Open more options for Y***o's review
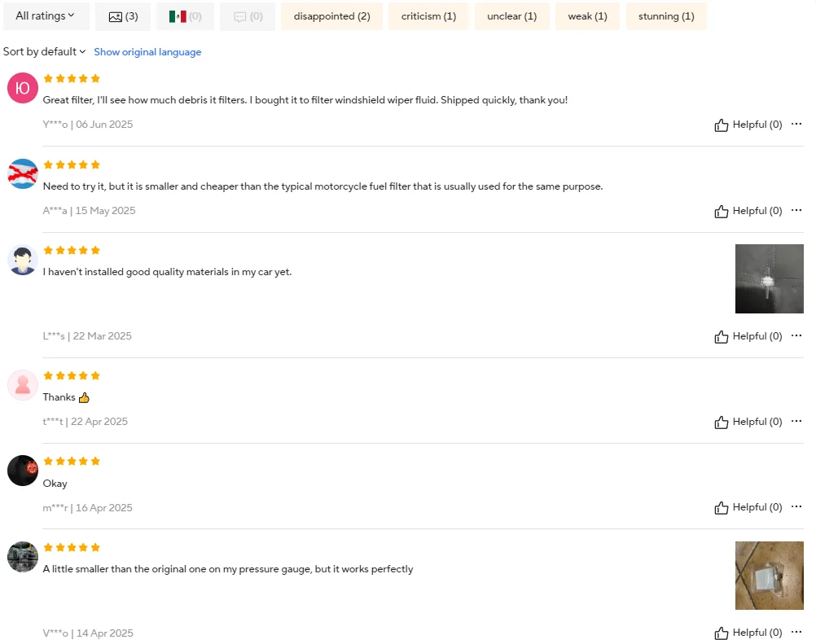This screenshot has width=816, height=644. [x=796, y=124]
